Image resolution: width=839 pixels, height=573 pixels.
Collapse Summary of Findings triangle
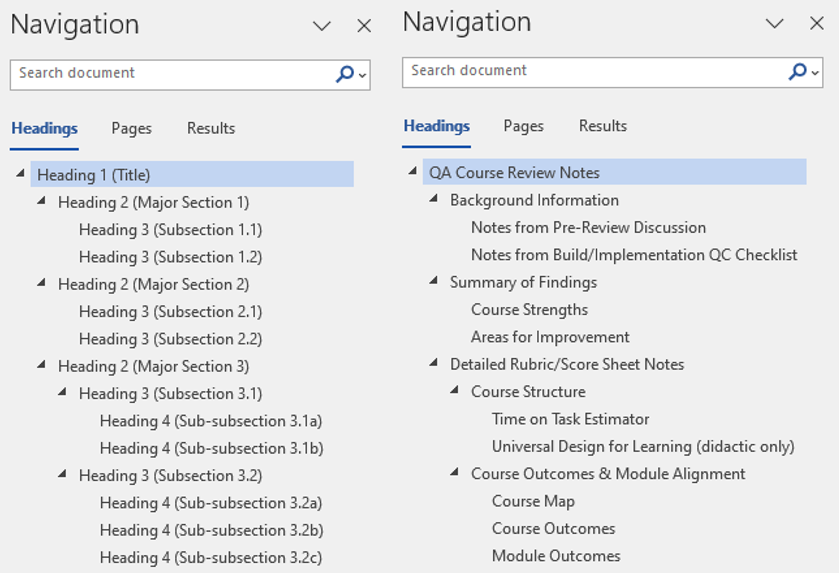click(434, 280)
